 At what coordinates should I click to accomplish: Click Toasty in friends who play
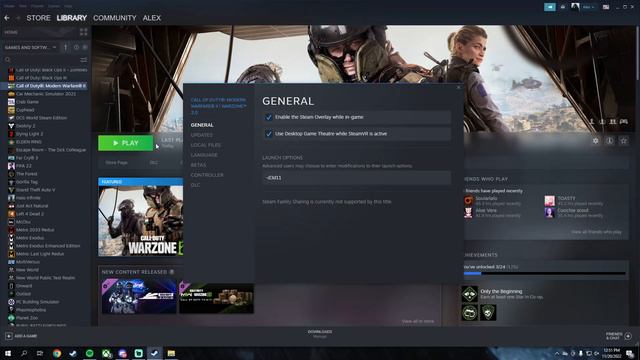[x=567, y=198]
